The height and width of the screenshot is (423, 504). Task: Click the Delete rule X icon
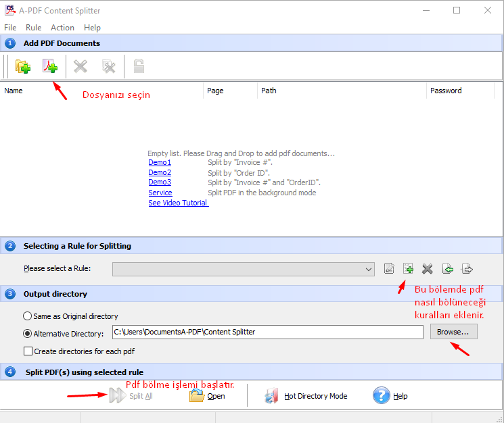pos(428,269)
